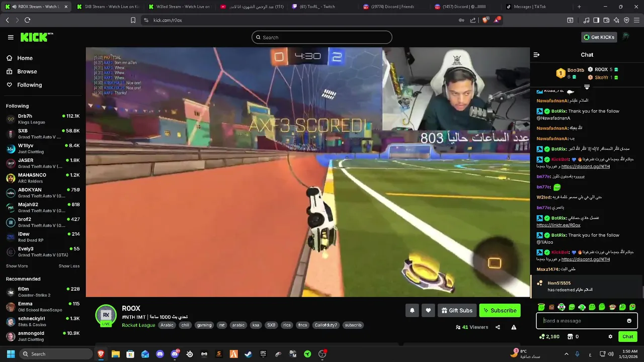Open the chat shop icon showing 0
The width and height of the screenshot is (644, 362).
pyautogui.click(x=573, y=337)
